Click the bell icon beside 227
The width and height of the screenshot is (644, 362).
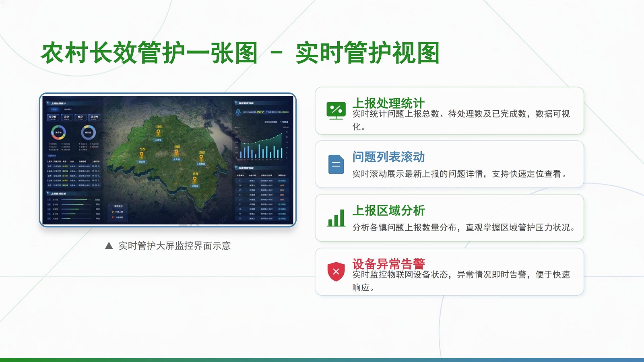tap(238, 112)
